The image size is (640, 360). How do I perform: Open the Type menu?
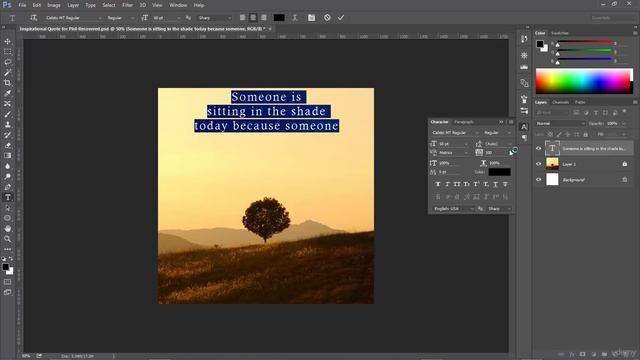[91, 5]
